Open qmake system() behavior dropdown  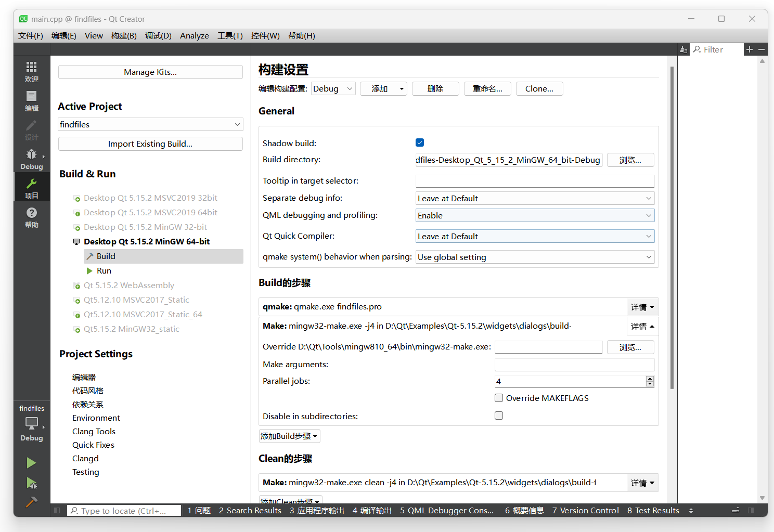(535, 257)
